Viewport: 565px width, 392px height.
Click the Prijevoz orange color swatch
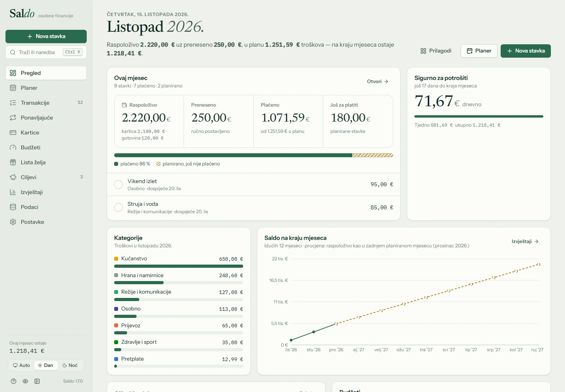click(x=116, y=325)
